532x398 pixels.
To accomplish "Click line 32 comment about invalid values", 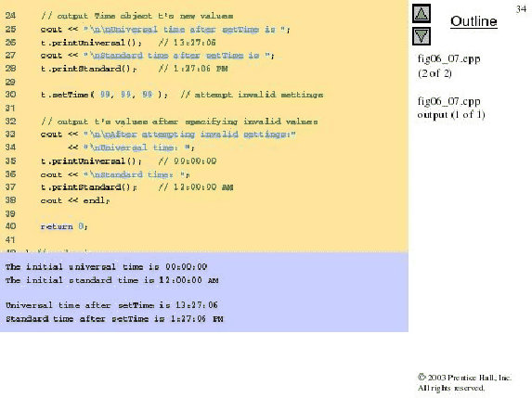I will tap(179, 122).
